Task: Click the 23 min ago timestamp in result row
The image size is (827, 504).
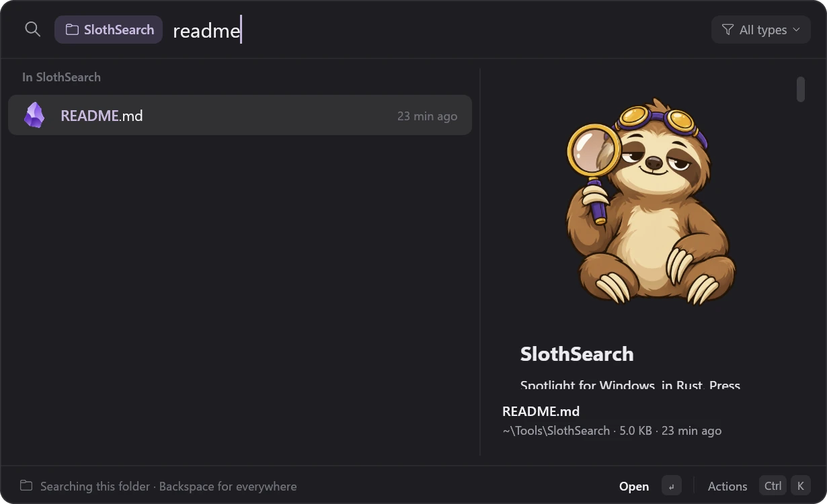Action: pos(427,116)
